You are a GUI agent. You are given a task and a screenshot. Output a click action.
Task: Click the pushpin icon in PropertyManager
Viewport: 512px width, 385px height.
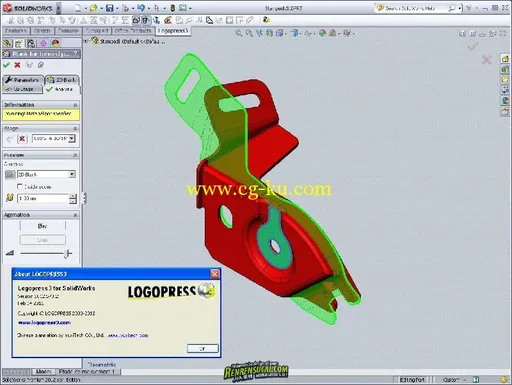(x=40, y=65)
